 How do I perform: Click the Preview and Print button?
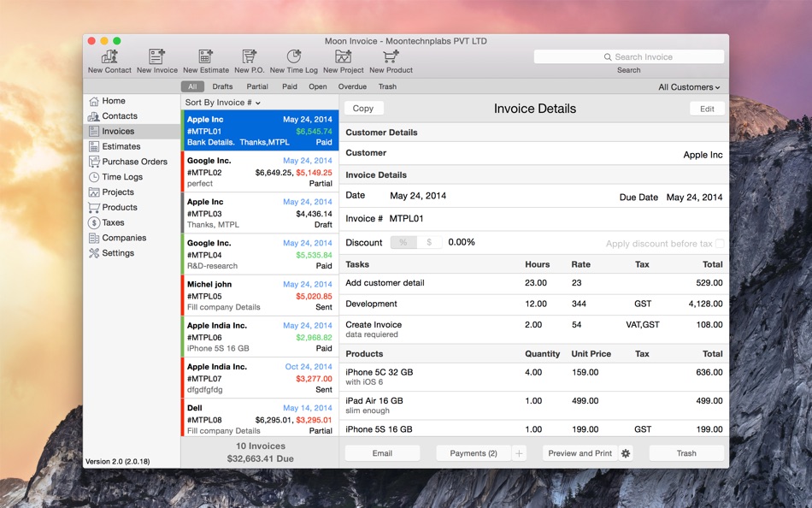[579, 452]
